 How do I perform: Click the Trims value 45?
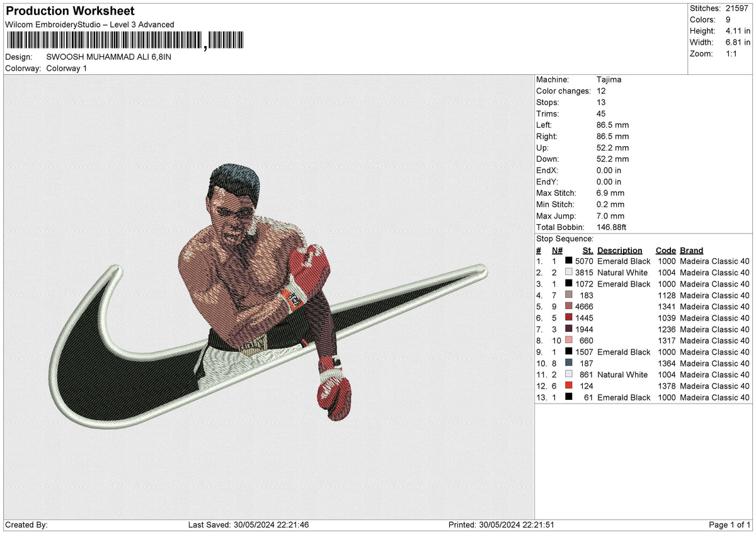[602, 114]
